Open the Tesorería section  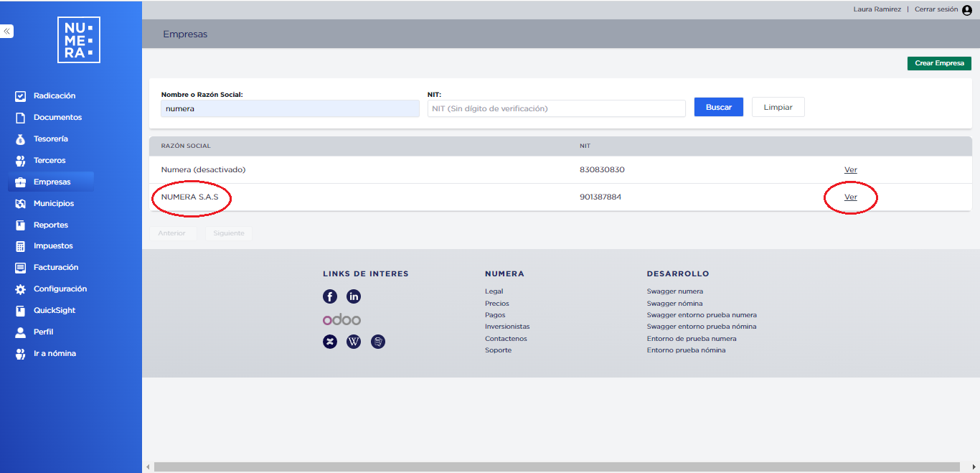(51, 139)
